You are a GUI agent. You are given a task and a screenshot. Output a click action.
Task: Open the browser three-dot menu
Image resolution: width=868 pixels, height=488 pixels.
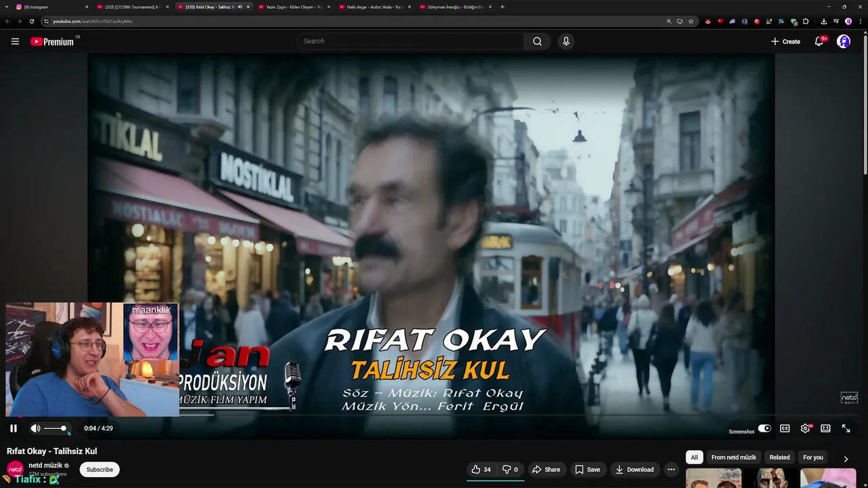click(x=860, y=21)
